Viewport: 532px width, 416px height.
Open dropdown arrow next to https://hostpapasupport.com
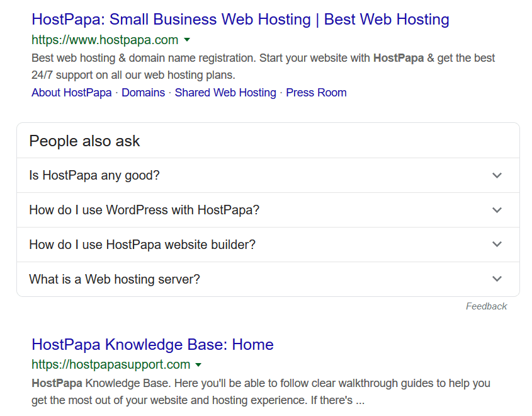[198, 365]
